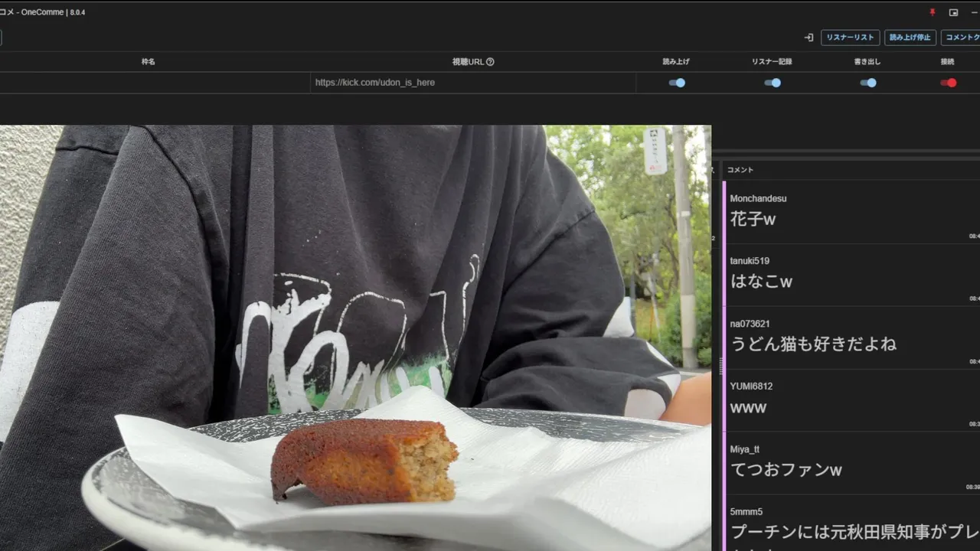Image resolution: width=980 pixels, height=551 pixels.
Task: Click the username tanuki519
Action: coord(750,262)
